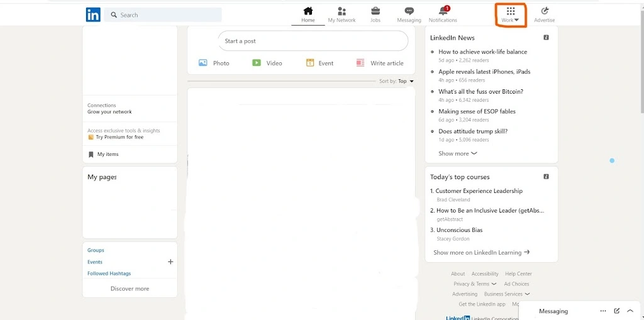Click the Search input field

163,15
